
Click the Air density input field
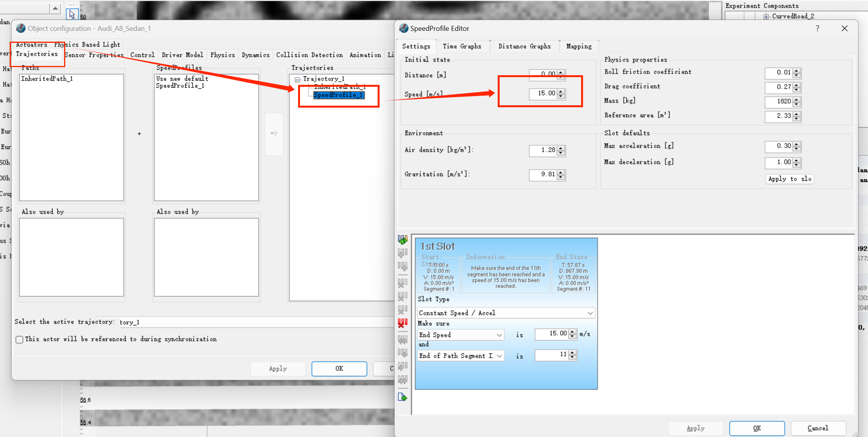pyautogui.click(x=543, y=150)
